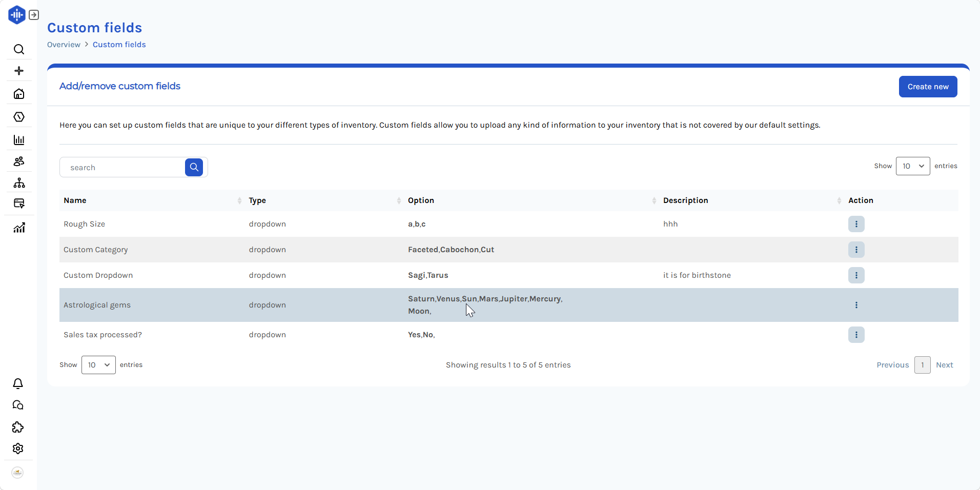The image size is (980, 490).
Task: Open the card payment icon in the sidebar
Action: click(19, 203)
